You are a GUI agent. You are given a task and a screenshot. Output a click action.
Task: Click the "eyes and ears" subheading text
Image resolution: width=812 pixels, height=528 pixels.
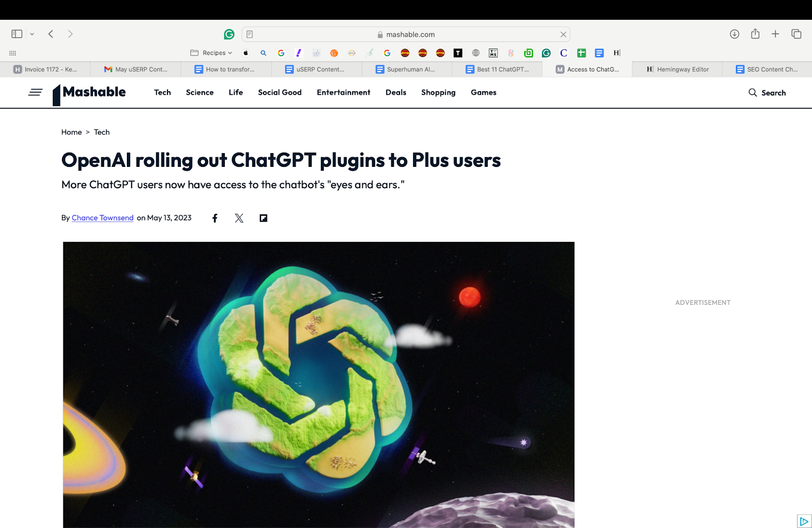232,185
